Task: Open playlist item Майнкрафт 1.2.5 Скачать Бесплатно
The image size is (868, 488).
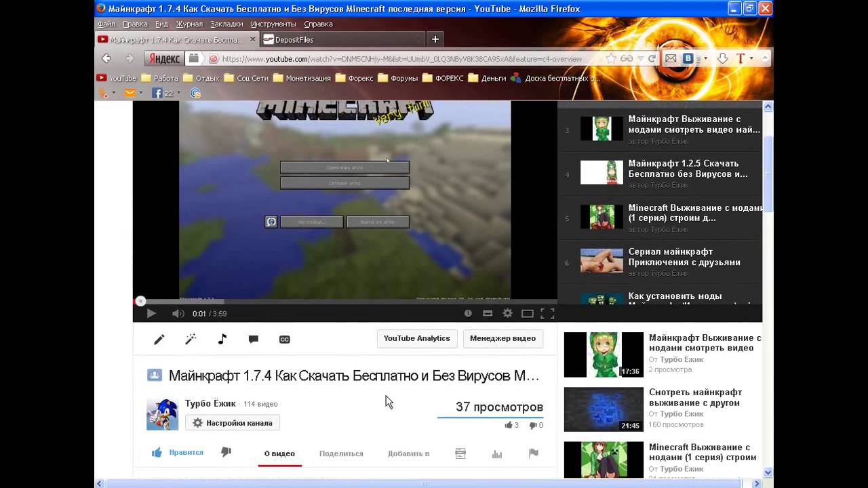Action: [x=660, y=174]
